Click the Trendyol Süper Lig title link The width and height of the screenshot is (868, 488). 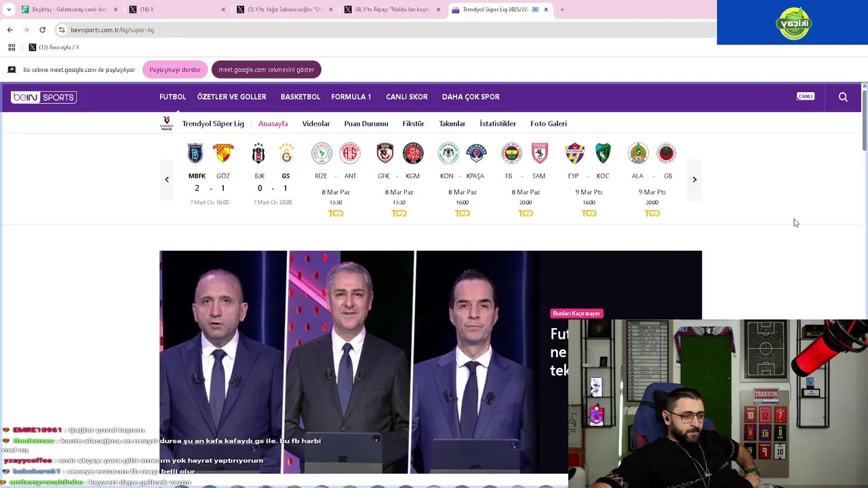click(x=213, y=123)
